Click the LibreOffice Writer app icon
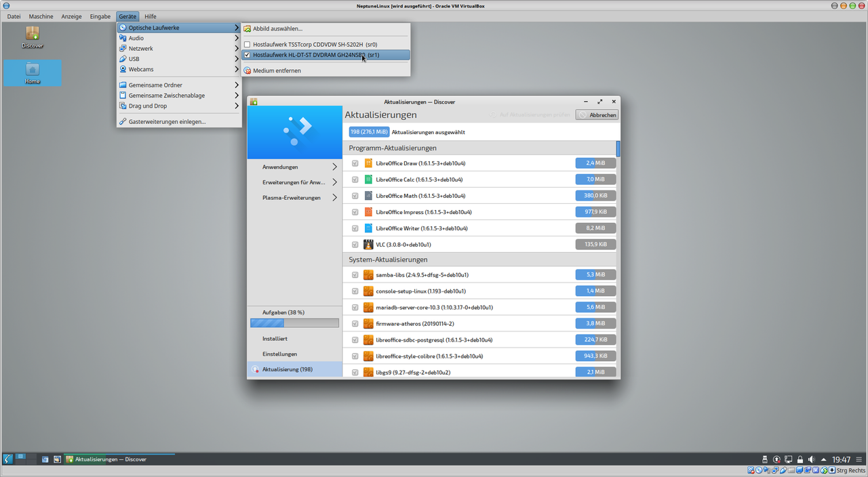868x477 pixels. (369, 228)
